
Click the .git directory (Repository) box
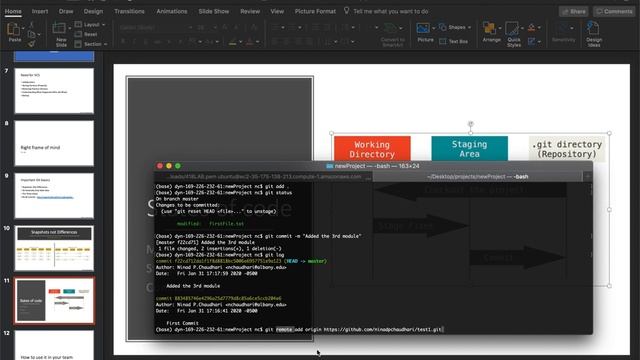(x=567, y=149)
